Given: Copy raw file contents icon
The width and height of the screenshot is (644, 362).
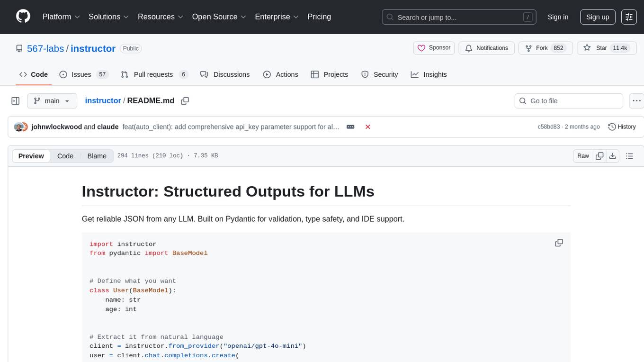Looking at the screenshot, I should tap(599, 156).
